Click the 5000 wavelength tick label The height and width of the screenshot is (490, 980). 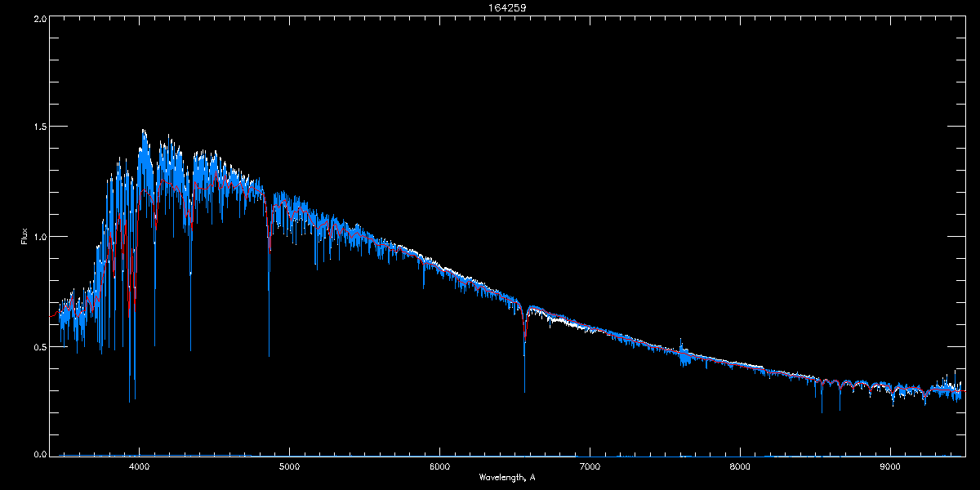point(289,467)
